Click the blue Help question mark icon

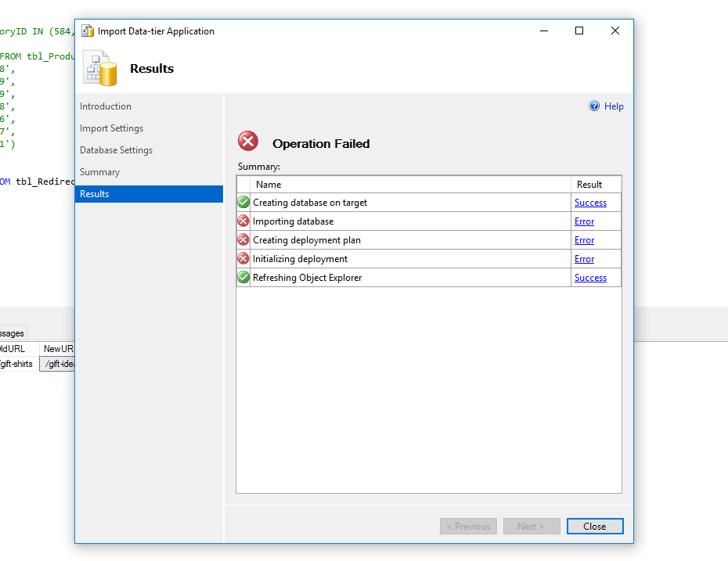click(594, 106)
